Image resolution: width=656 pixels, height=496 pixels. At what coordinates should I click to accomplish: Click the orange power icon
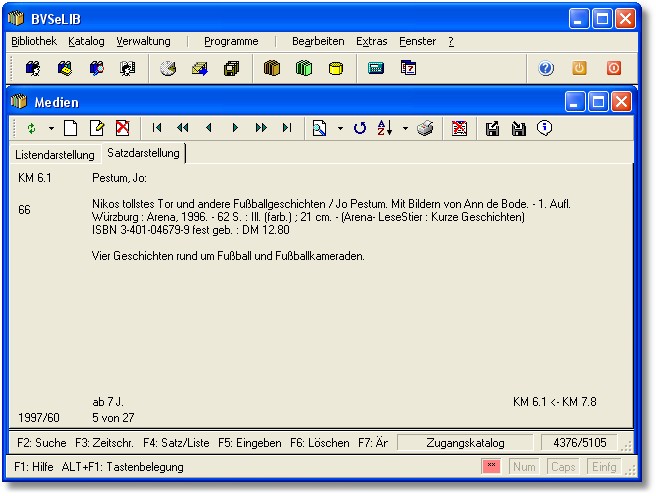579,68
